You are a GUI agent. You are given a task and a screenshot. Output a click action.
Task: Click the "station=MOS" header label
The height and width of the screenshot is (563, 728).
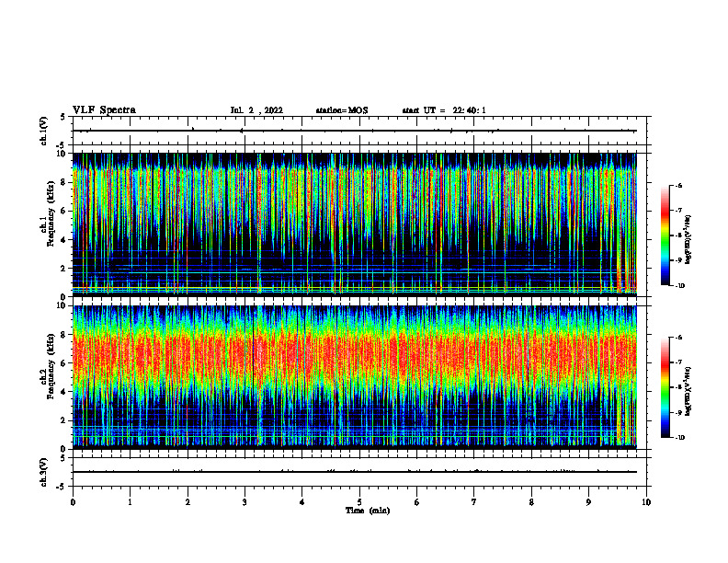pyautogui.click(x=342, y=110)
